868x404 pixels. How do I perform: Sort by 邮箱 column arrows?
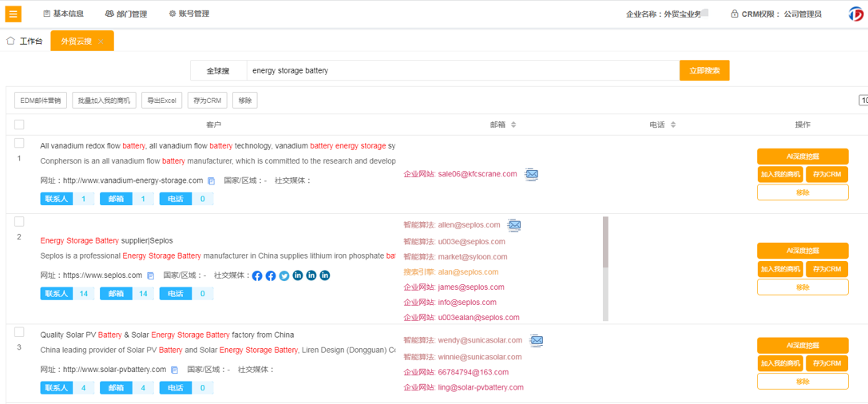(x=513, y=125)
